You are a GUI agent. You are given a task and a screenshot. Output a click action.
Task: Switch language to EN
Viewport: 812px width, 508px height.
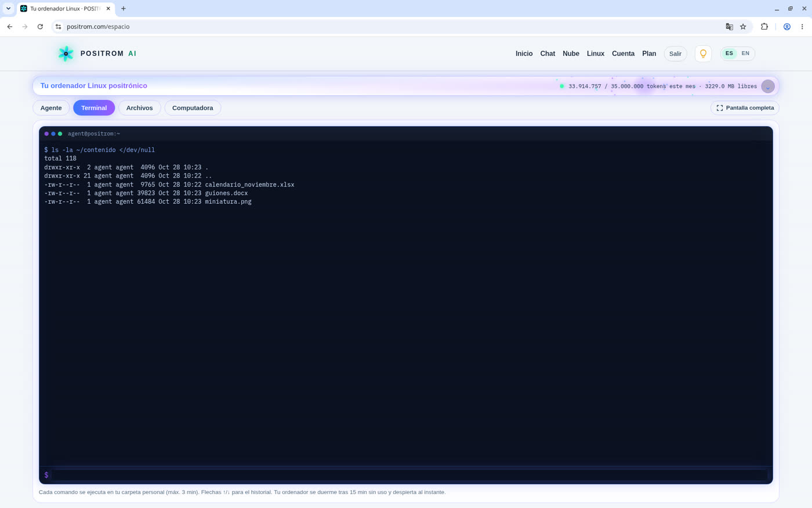point(745,53)
